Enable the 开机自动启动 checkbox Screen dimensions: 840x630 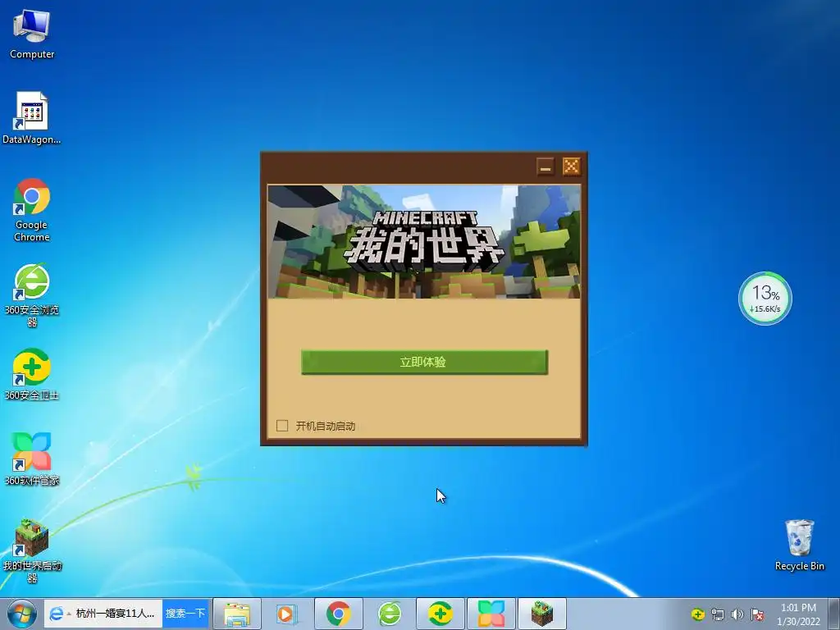[x=282, y=426]
